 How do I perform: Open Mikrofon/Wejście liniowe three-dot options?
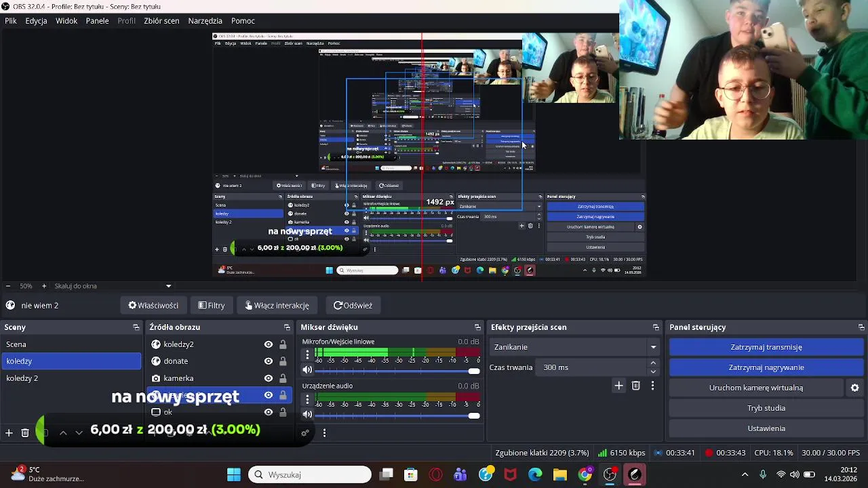307,354
